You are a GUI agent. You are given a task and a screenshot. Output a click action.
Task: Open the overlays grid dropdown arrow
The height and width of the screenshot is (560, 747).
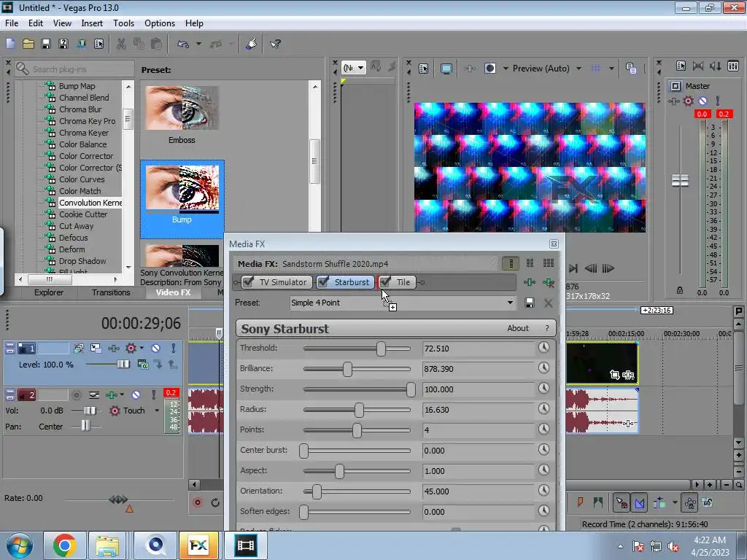(611, 69)
